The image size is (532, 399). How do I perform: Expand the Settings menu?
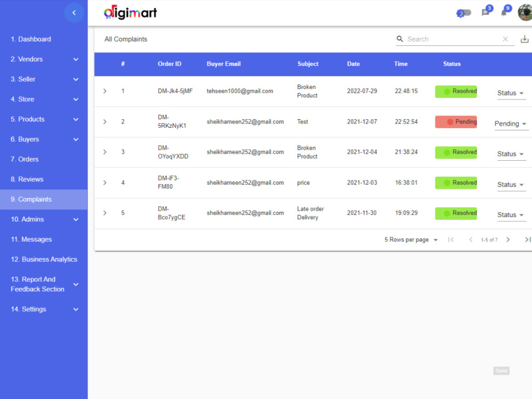click(x=44, y=309)
